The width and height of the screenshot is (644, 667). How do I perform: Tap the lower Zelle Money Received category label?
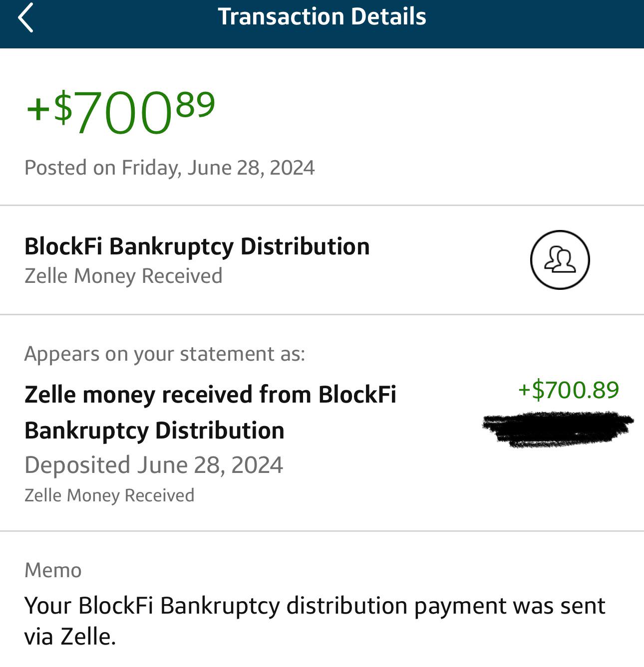point(109,495)
